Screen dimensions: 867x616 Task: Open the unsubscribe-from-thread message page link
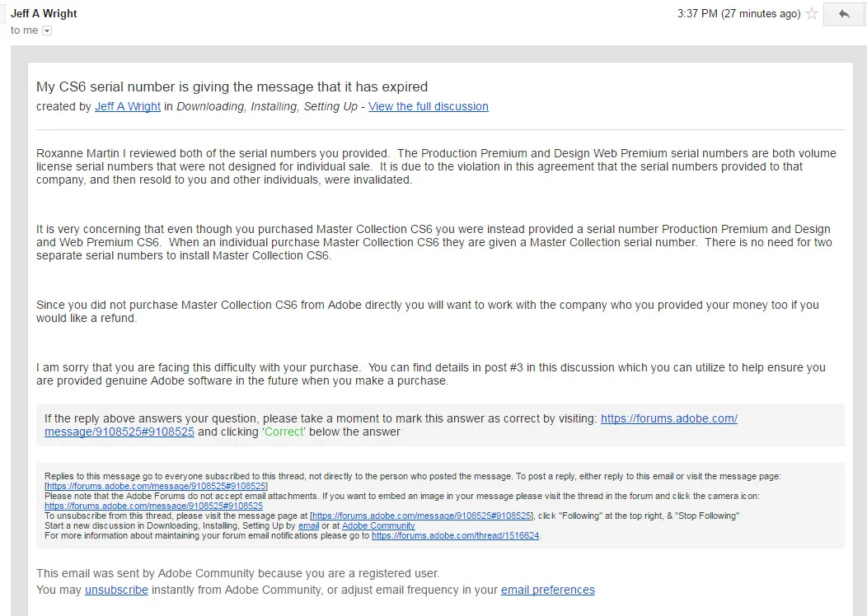point(422,516)
